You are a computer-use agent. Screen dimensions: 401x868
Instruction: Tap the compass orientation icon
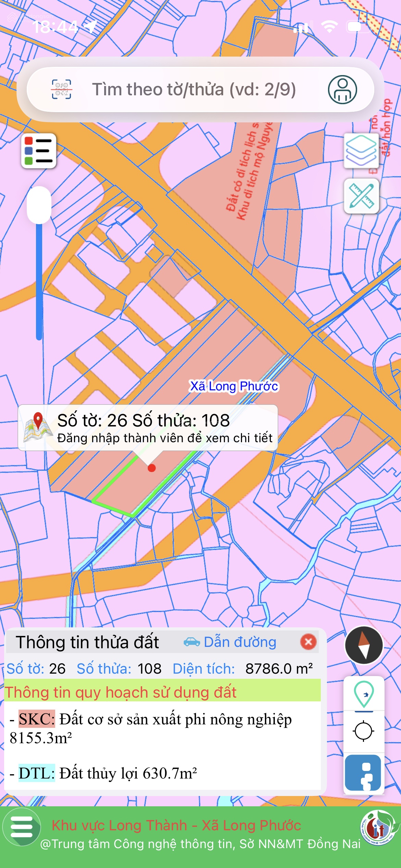click(x=364, y=645)
